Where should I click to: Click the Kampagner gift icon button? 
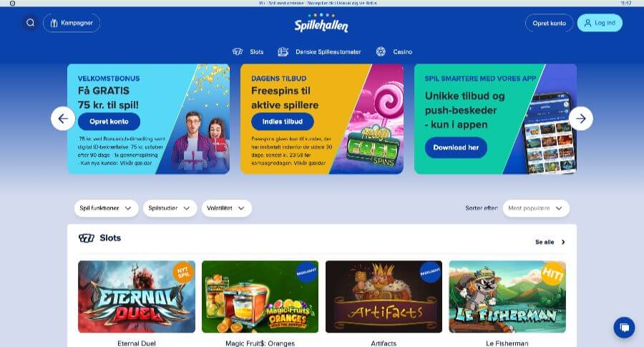pyautogui.click(x=72, y=23)
